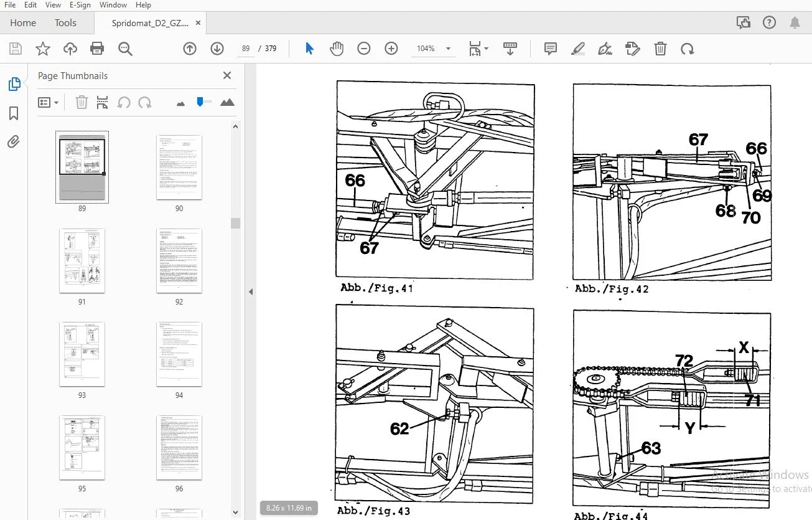Delete selected thumbnail with panel trash icon
This screenshot has height=520, width=812.
[x=82, y=102]
